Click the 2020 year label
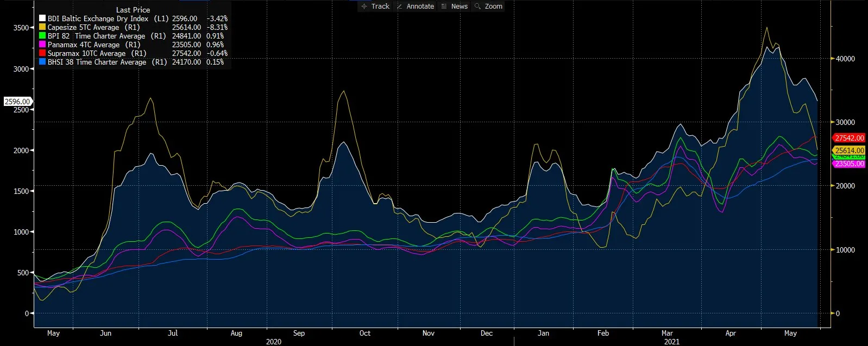The height and width of the screenshot is (346, 868). [274, 342]
